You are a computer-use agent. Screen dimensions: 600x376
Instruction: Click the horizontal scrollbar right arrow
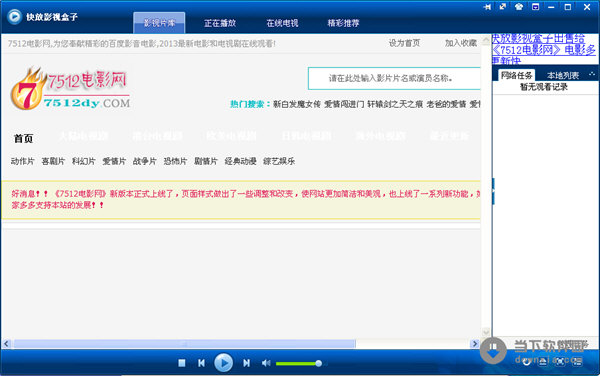(474, 343)
